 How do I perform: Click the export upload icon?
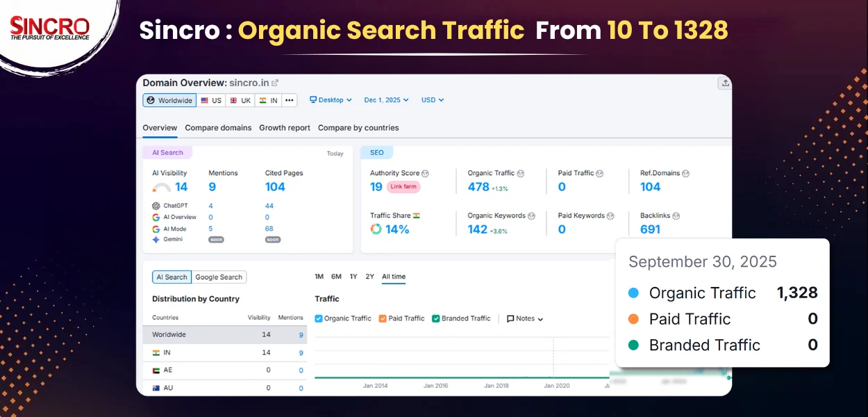(x=725, y=83)
